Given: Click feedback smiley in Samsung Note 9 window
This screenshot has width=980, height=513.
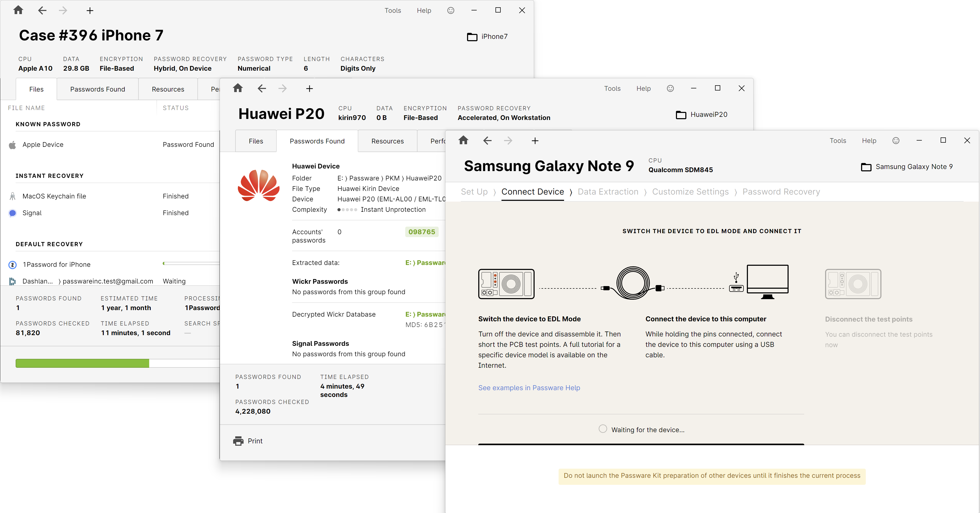Looking at the screenshot, I should pyautogui.click(x=896, y=140).
